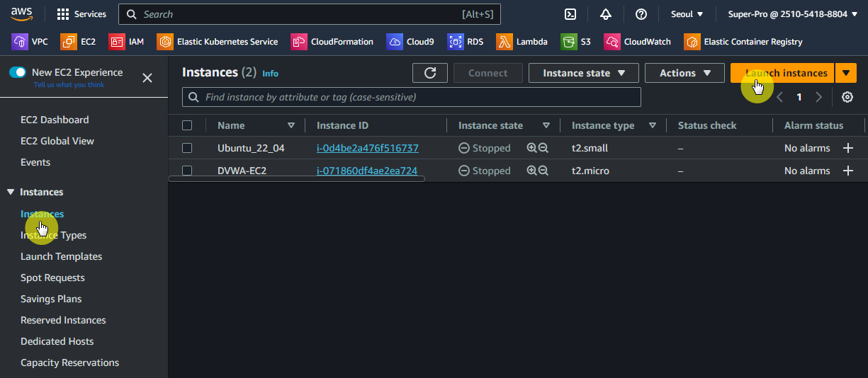Open Elastic Container Registry shortcut
This screenshot has height=378, width=868.
[x=743, y=42]
